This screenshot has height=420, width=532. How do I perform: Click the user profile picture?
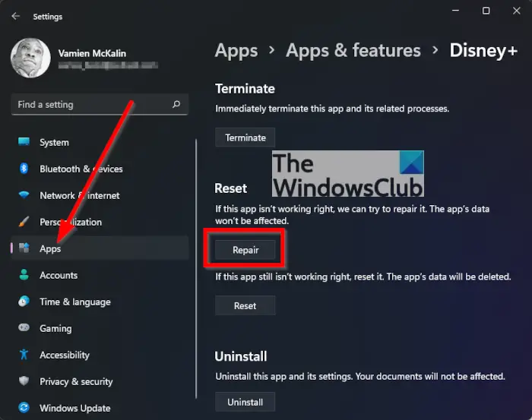30,58
